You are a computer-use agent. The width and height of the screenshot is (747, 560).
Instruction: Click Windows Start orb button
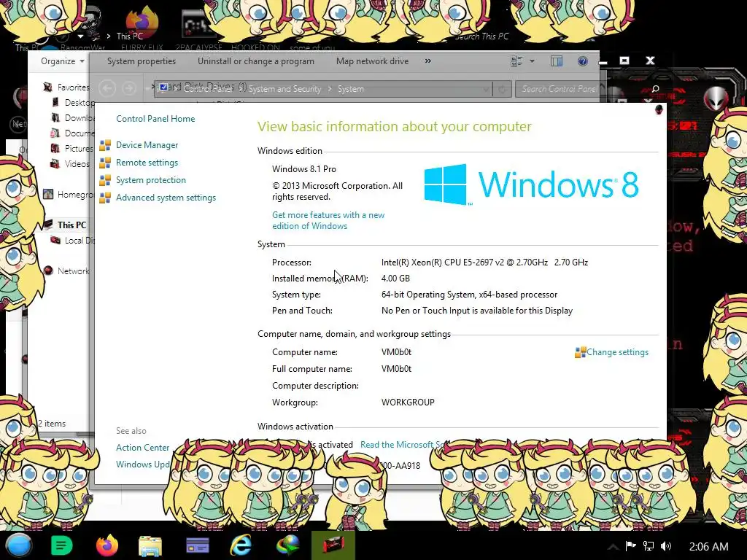(19, 545)
